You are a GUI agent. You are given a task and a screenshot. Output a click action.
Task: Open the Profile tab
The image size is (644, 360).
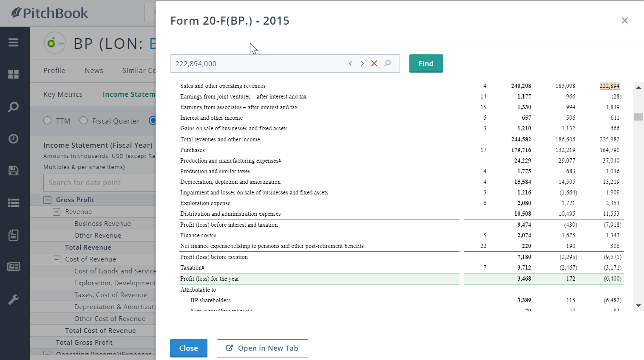coord(54,70)
